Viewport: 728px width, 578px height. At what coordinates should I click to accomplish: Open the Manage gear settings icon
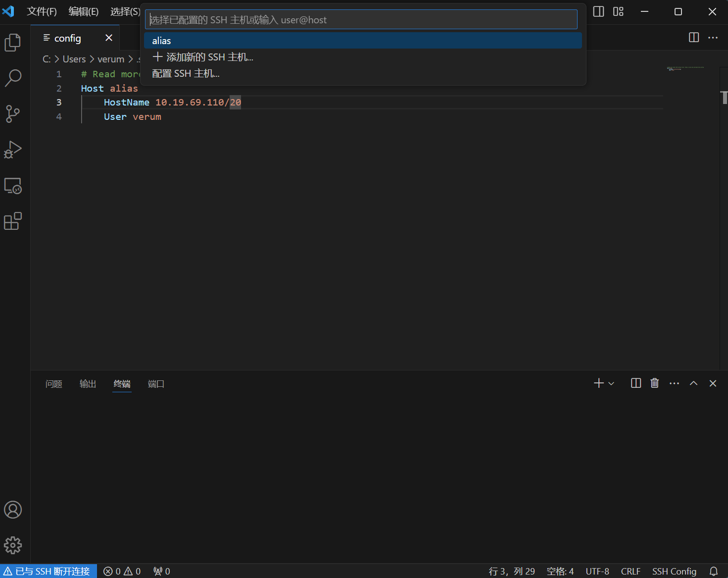click(x=13, y=545)
